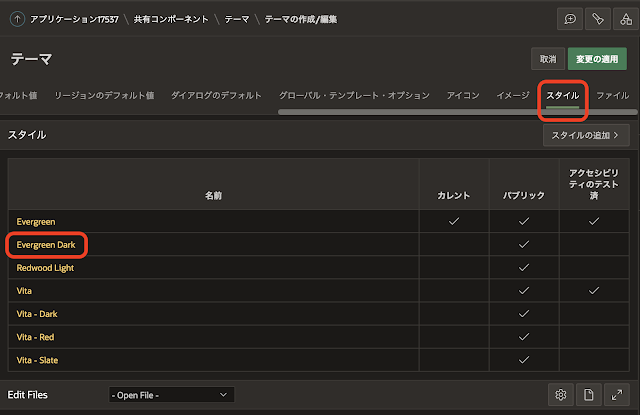
Task: Click the 取消 button
Action: click(x=548, y=59)
